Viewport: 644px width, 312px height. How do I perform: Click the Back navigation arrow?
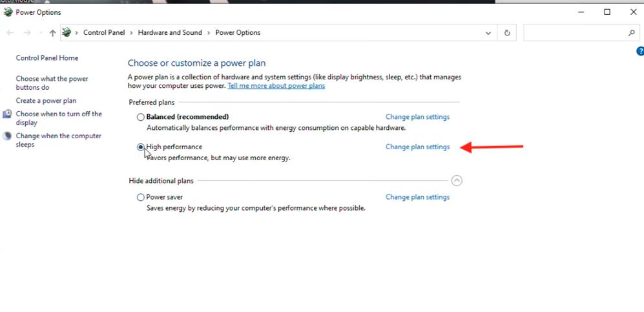10,33
